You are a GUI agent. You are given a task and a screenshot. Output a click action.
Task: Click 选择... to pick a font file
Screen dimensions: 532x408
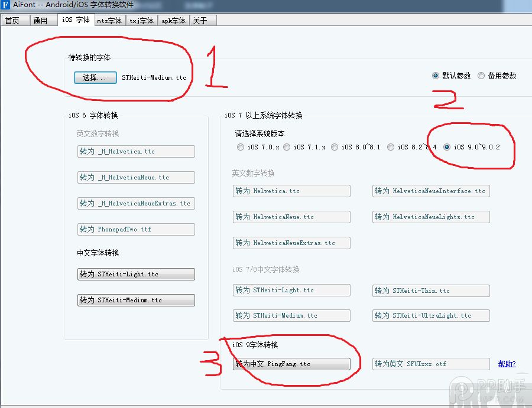coord(95,77)
